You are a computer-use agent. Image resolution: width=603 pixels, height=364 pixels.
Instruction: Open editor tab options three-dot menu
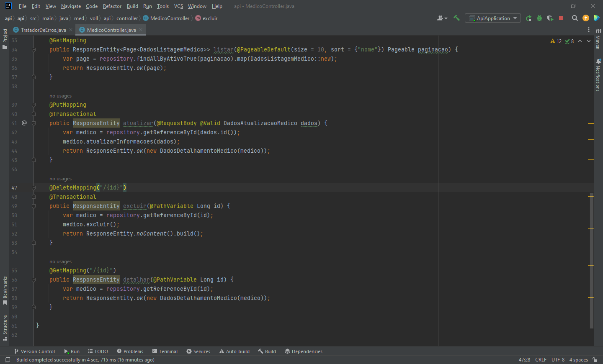589,30
